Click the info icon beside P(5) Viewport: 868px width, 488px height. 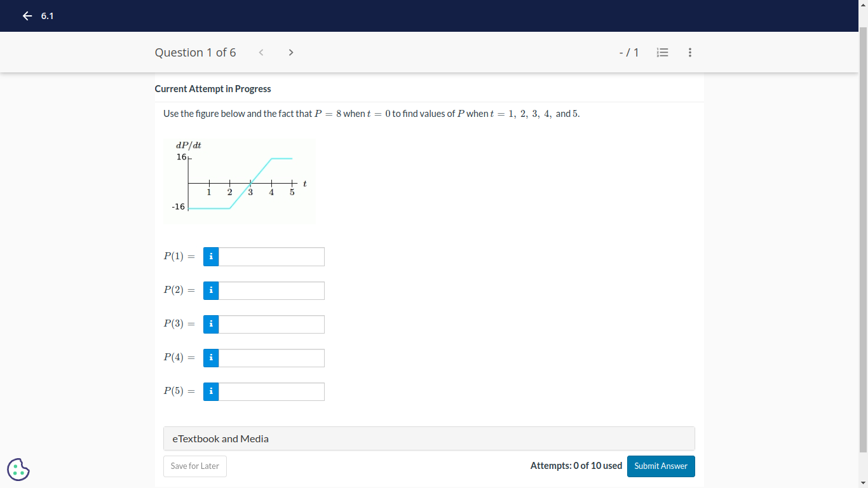(x=211, y=391)
